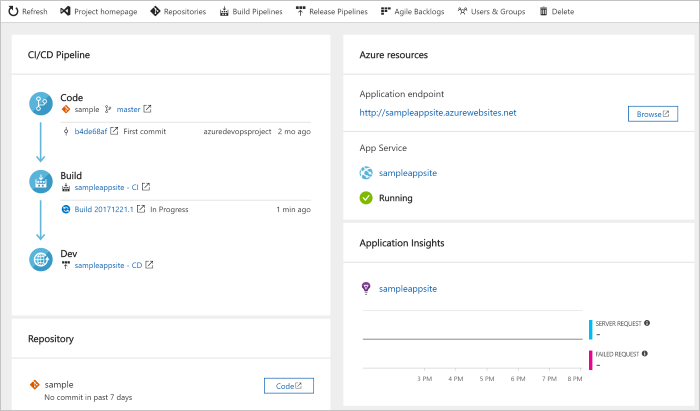700x411 pixels.
Task: Click the Server Request info icon
Action: pos(648,323)
